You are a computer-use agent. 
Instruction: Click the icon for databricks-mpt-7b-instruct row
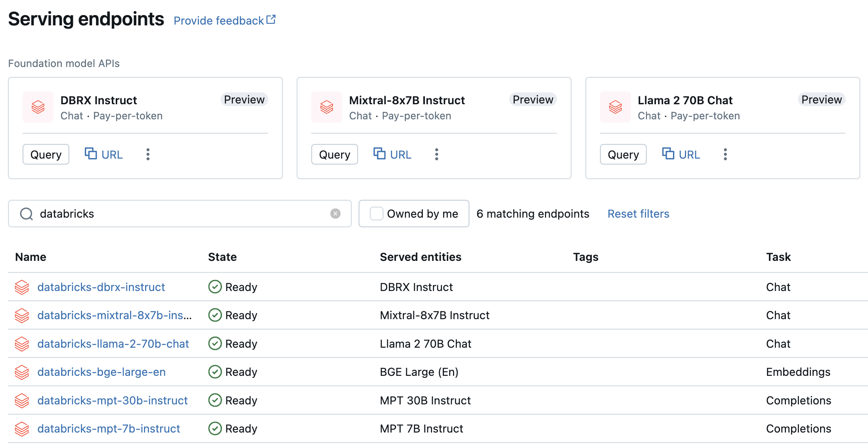point(22,429)
